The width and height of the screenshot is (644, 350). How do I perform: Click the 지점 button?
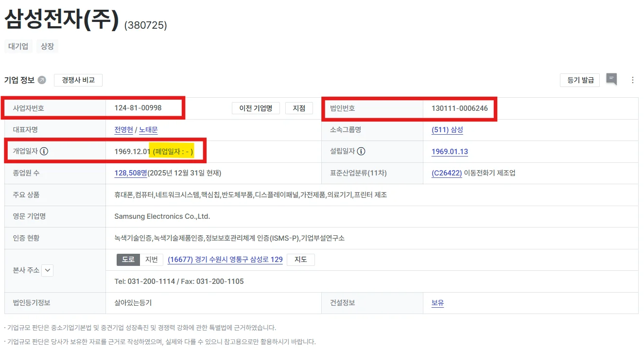point(299,108)
